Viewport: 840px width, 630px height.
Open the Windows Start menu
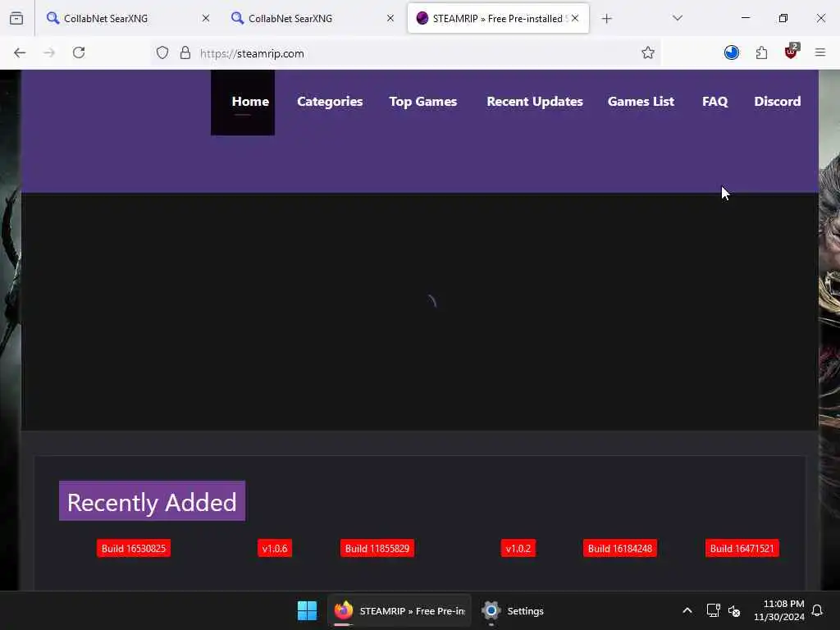pyautogui.click(x=307, y=610)
